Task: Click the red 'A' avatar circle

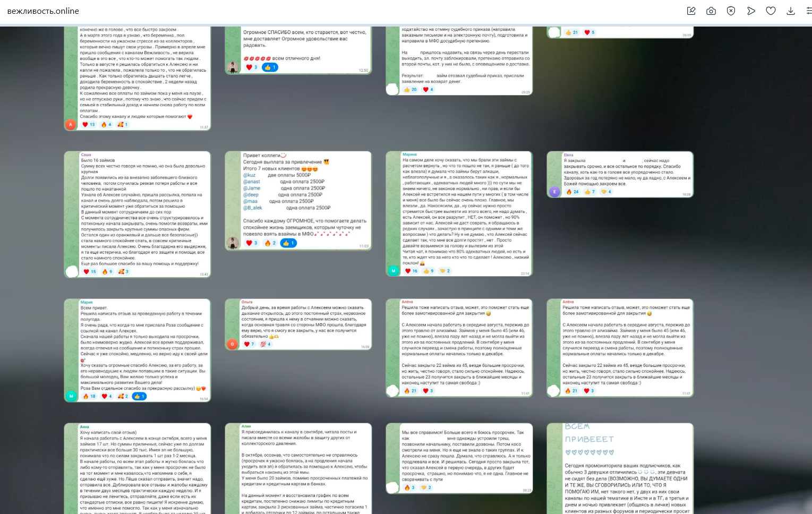Action: (71, 124)
